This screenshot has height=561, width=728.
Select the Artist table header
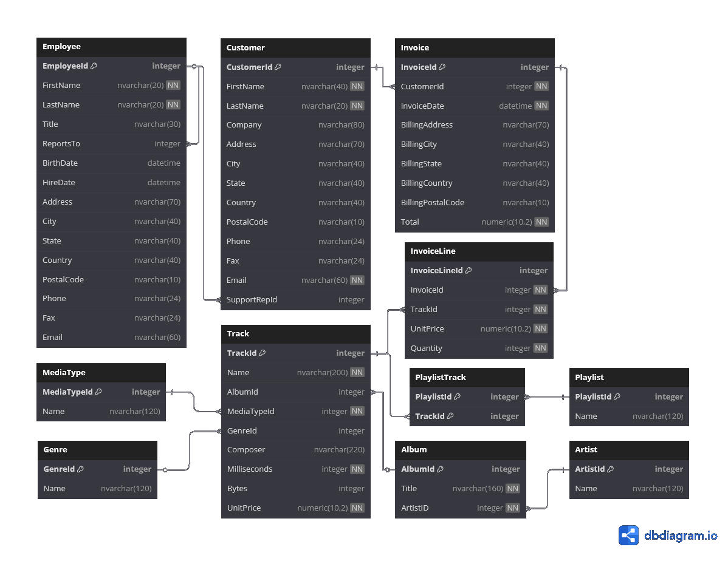(629, 450)
